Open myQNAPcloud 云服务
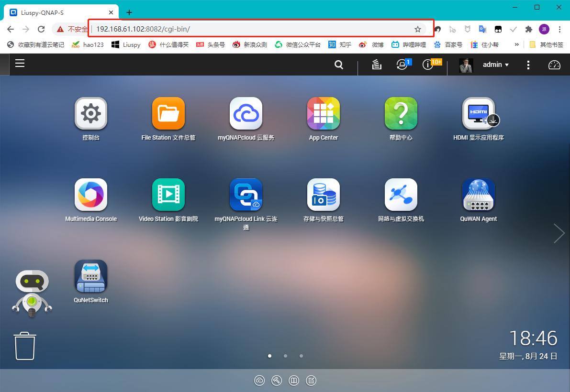This screenshot has height=392, width=570. tap(246, 114)
